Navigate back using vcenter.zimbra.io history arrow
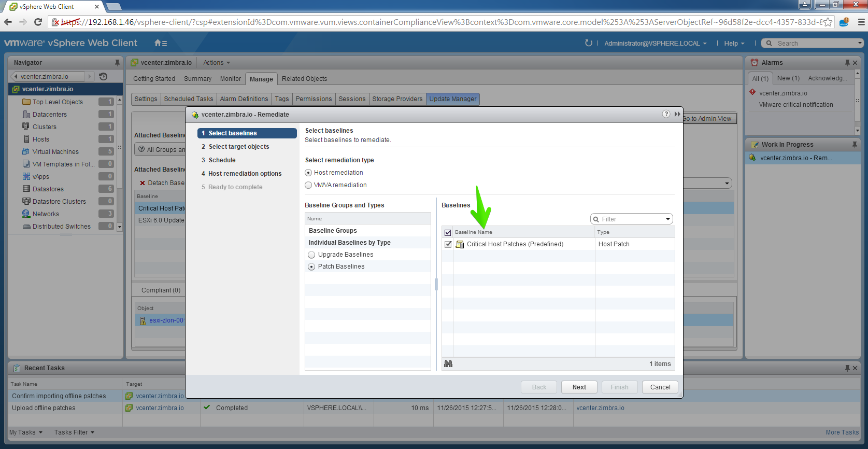Viewport: 868px width, 449px height. pos(16,76)
